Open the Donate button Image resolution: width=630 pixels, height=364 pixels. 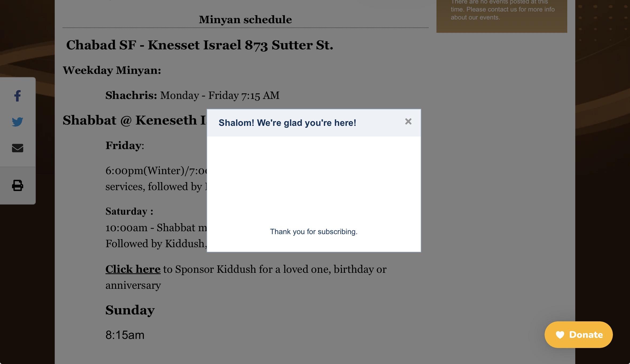coord(578,335)
